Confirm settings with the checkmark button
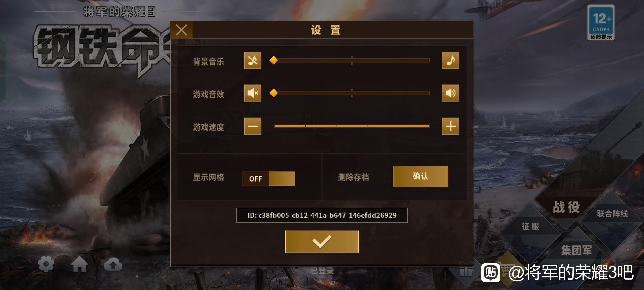This screenshot has width=644, height=290. point(322,241)
